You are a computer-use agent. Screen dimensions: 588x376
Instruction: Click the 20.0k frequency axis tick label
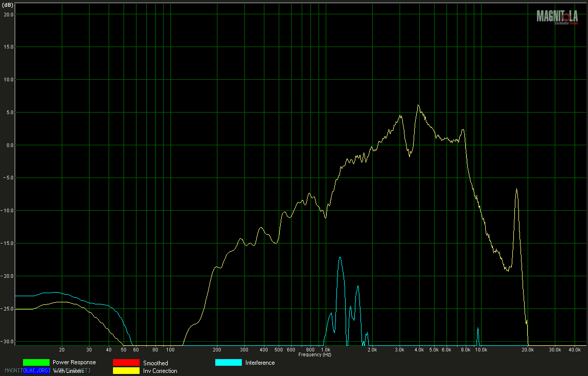(x=528, y=350)
